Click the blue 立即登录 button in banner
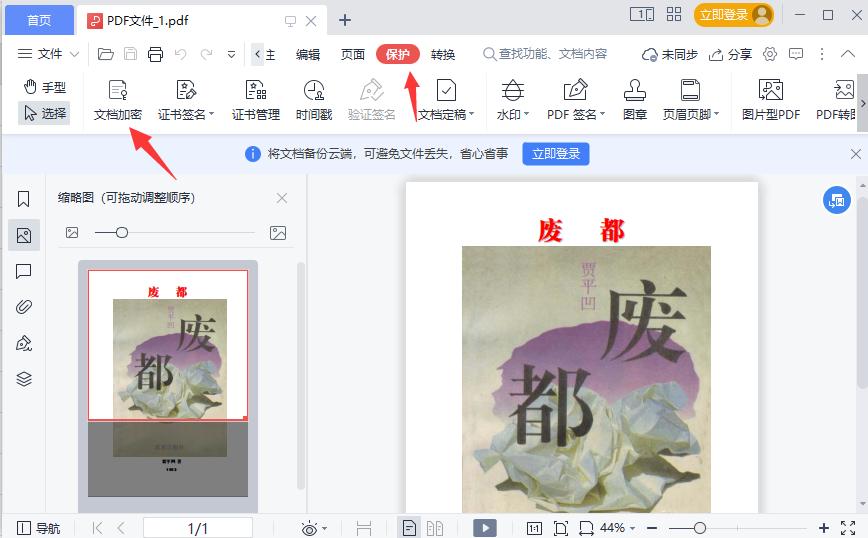868x538 pixels. (x=556, y=154)
